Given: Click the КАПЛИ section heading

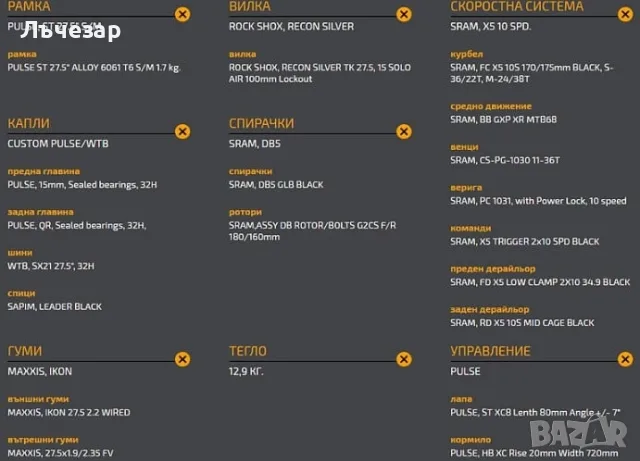Looking at the screenshot, I should pos(29,123).
